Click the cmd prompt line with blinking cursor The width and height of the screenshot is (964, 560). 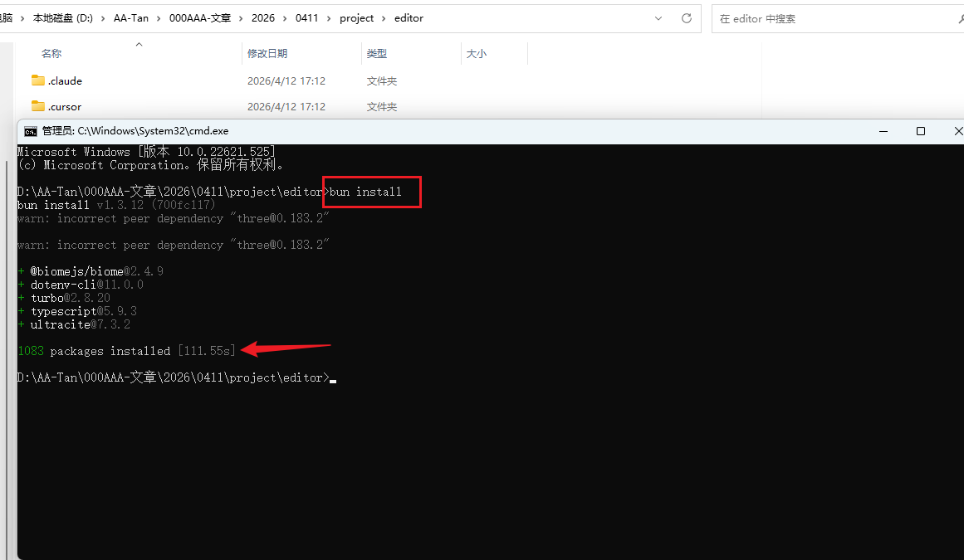[330, 377]
